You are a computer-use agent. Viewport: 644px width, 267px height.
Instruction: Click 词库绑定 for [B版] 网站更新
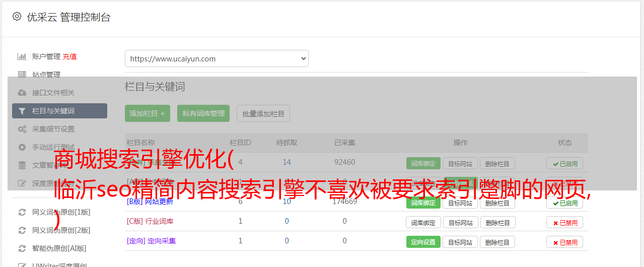tap(423, 203)
